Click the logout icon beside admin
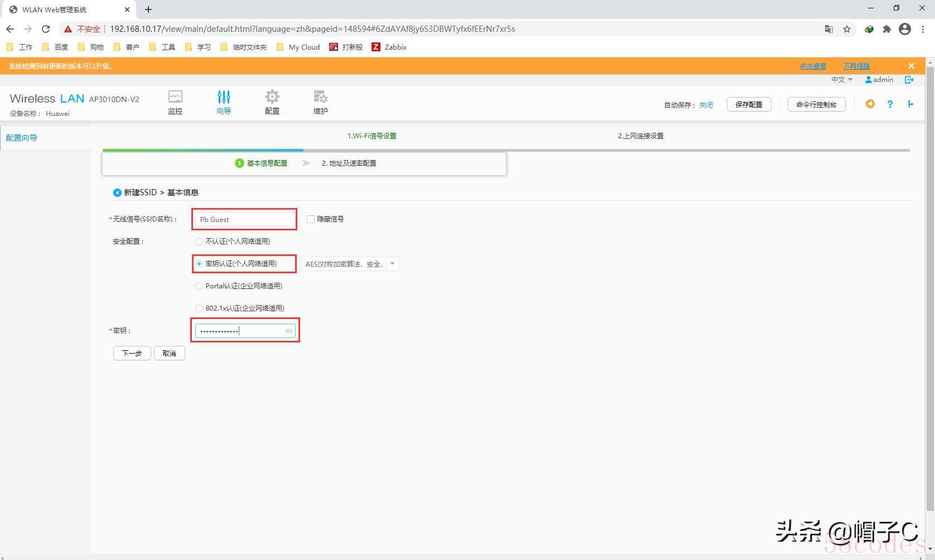The image size is (935, 560). tap(909, 80)
